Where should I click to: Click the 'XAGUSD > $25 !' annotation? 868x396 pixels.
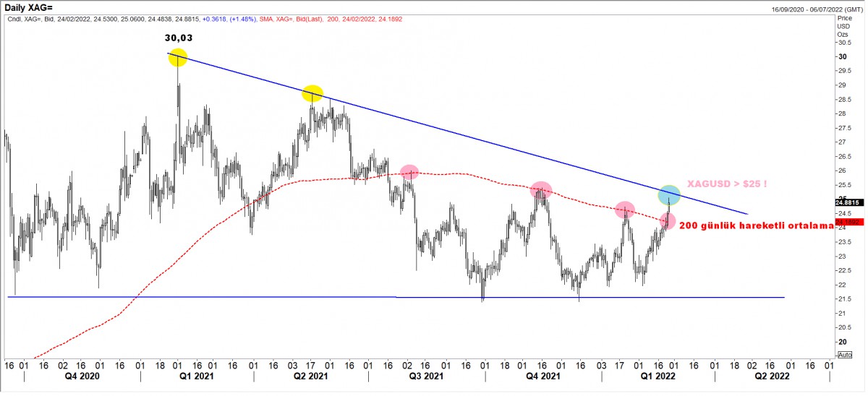pyautogui.click(x=726, y=185)
